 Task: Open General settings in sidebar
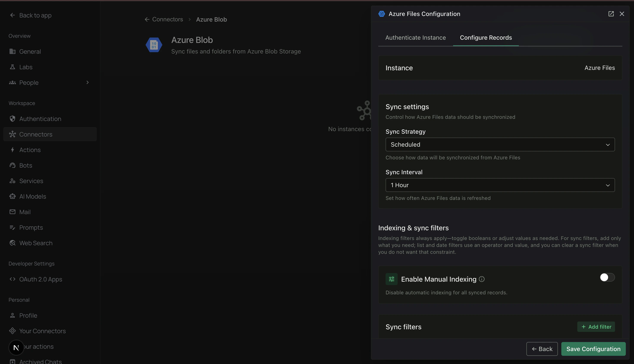pyautogui.click(x=50, y=51)
